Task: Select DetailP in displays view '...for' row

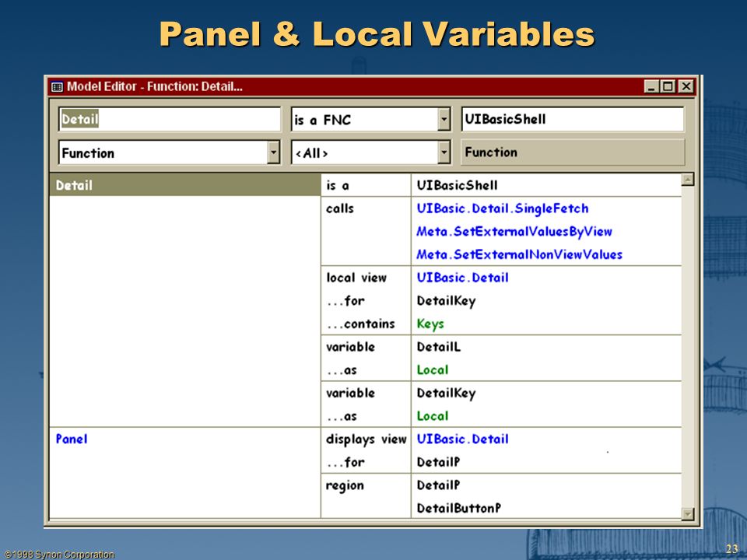Action: [x=438, y=462]
